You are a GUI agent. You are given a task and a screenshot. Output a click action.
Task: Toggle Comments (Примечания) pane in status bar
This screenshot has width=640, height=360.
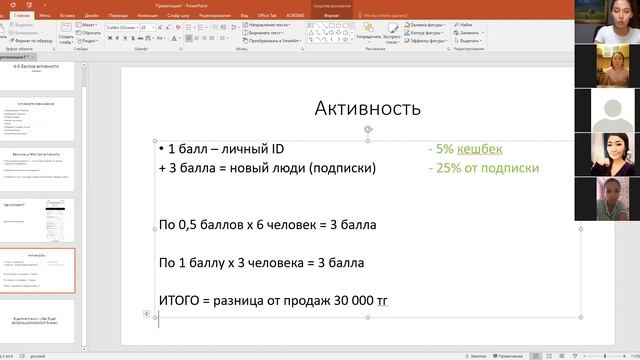click(508, 356)
